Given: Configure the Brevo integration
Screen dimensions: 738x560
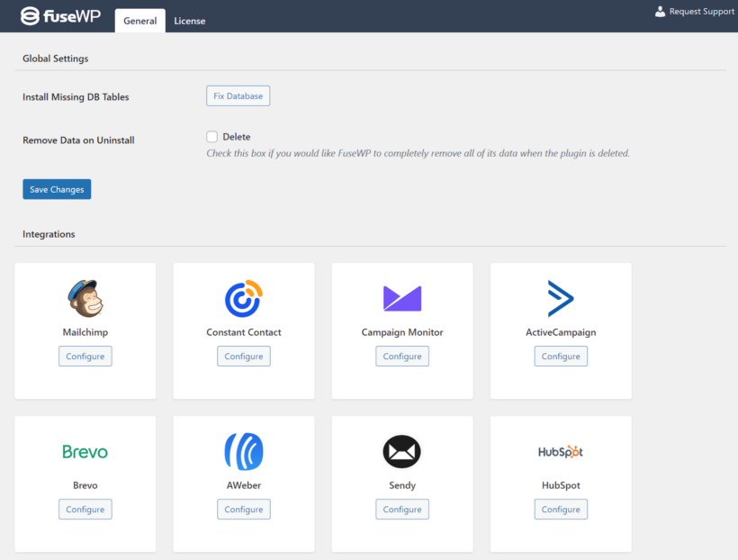Looking at the screenshot, I should (x=85, y=509).
